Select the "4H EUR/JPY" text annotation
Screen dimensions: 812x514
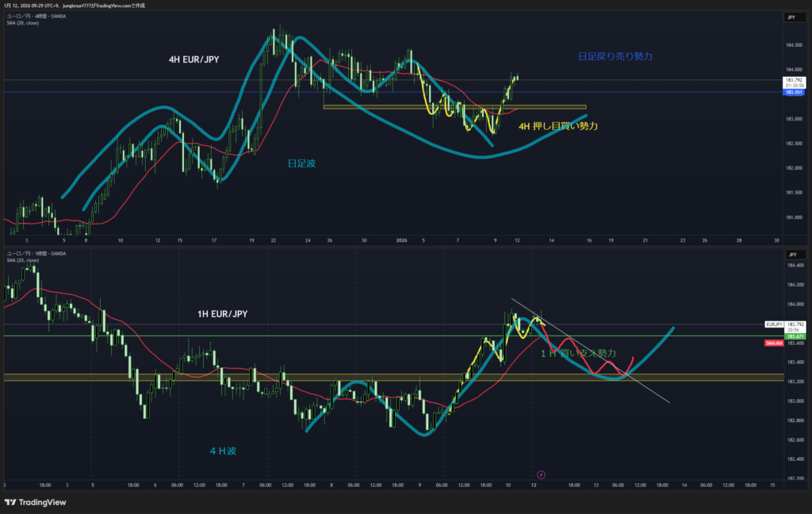coord(193,59)
